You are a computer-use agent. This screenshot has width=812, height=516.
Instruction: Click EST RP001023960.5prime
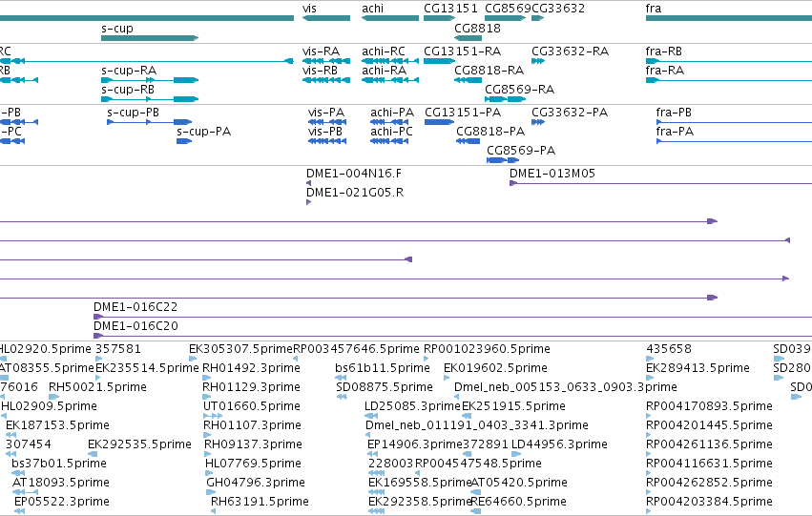(427, 359)
